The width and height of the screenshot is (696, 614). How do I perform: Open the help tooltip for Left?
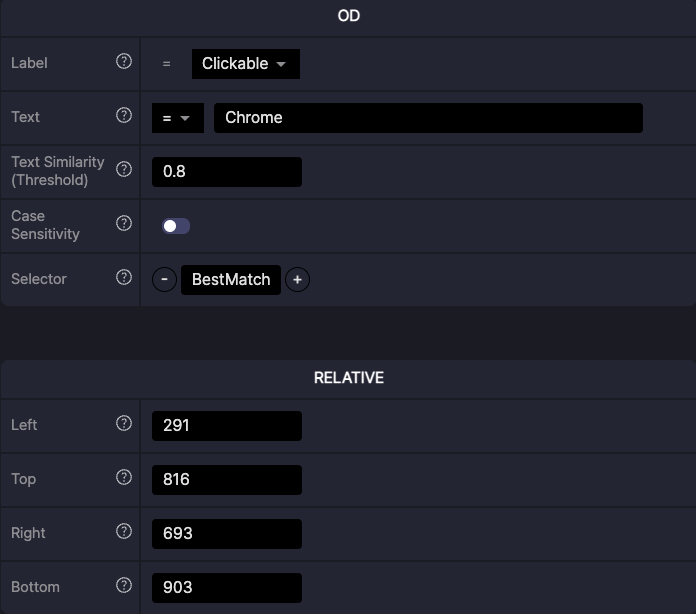[124, 424]
